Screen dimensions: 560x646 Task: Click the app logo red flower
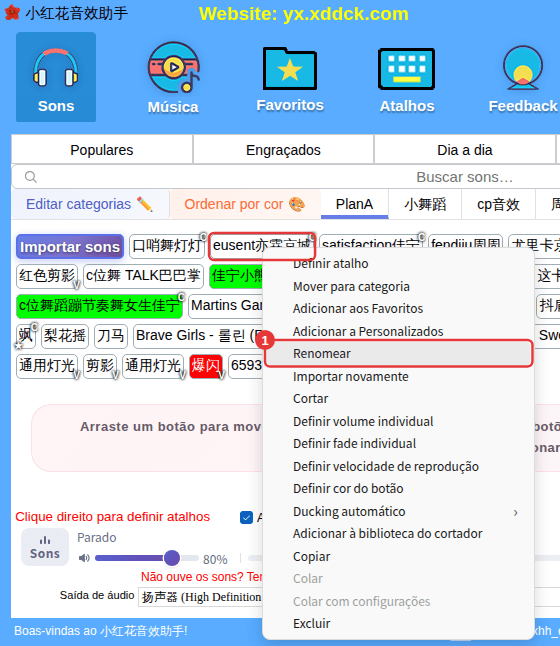(x=12, y=13)
